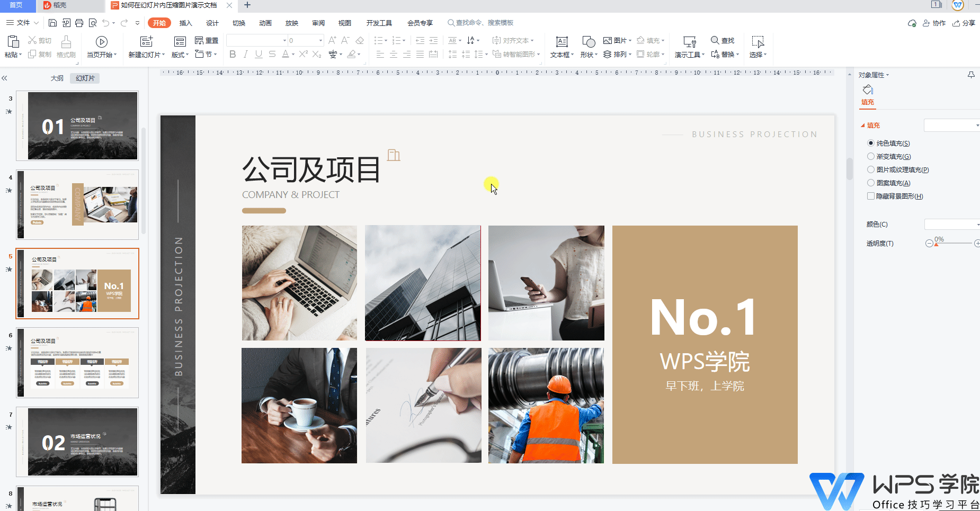This screenshot has width=980, height=511.
Task: Click the Print icon in quick toolbar
Action: click(79, 23)
